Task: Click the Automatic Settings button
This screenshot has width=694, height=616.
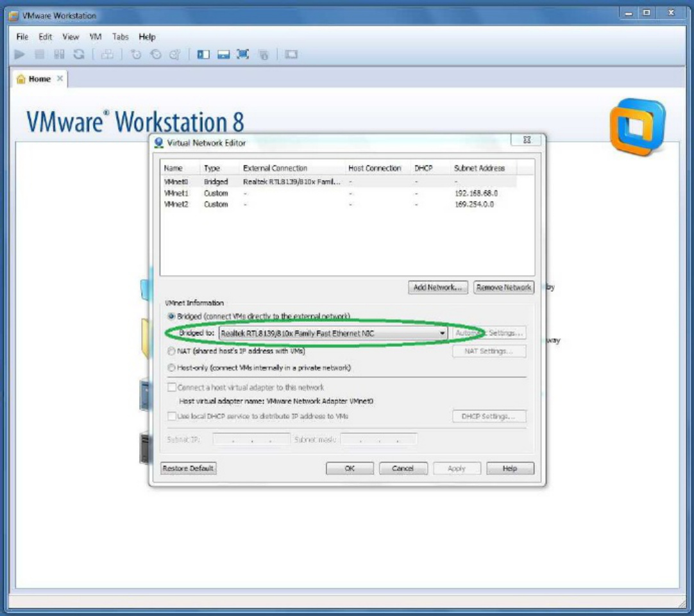Action: click(489, 333)
